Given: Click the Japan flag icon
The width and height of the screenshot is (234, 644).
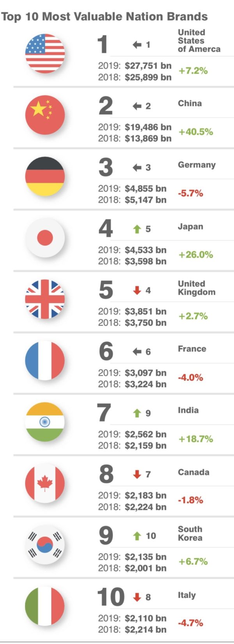Looking at the screenshot, I should 45,238.
